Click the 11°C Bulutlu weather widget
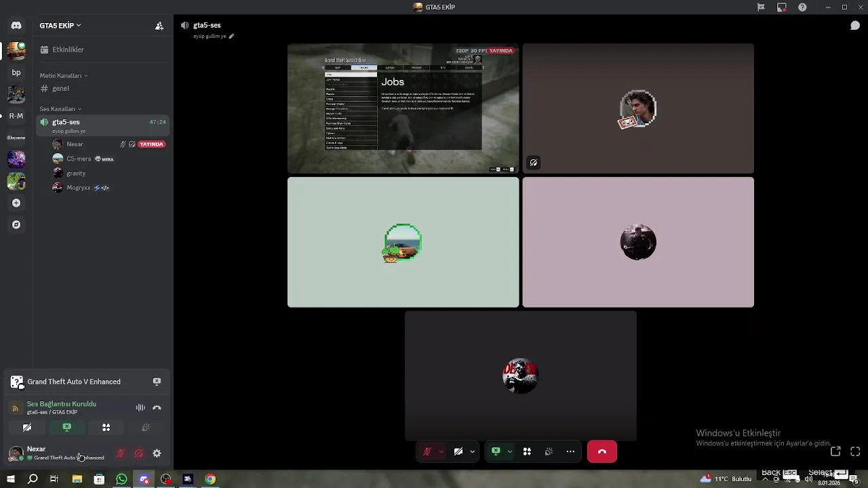The width and height of the screenshot is (868, 488). point(727,479)
